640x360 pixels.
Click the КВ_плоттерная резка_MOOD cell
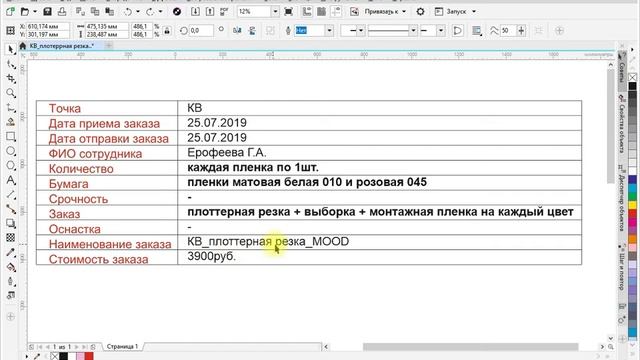coord(380,242)
